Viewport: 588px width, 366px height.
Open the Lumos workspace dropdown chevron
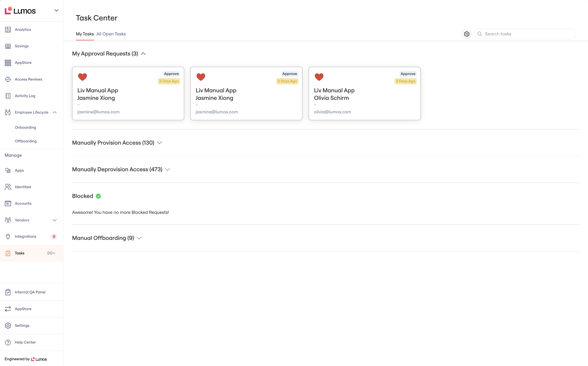[56, 10]
